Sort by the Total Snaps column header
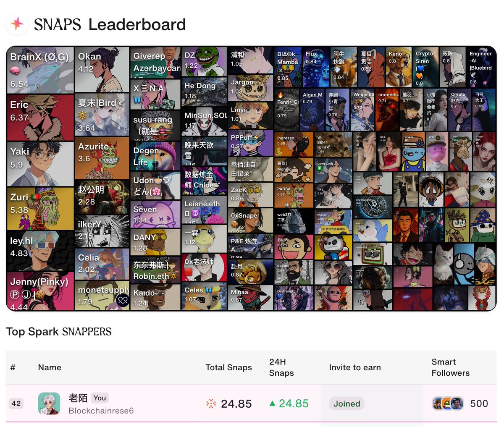This screenshot has height=427, width=504. [x=228, y=367]
